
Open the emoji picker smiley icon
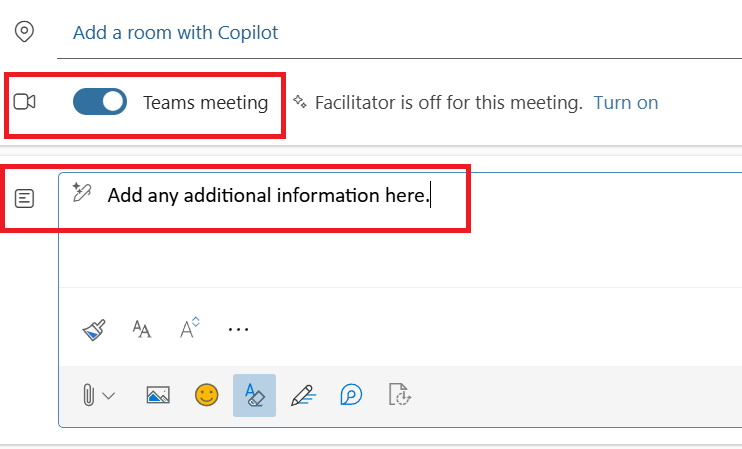click(207, 395)
